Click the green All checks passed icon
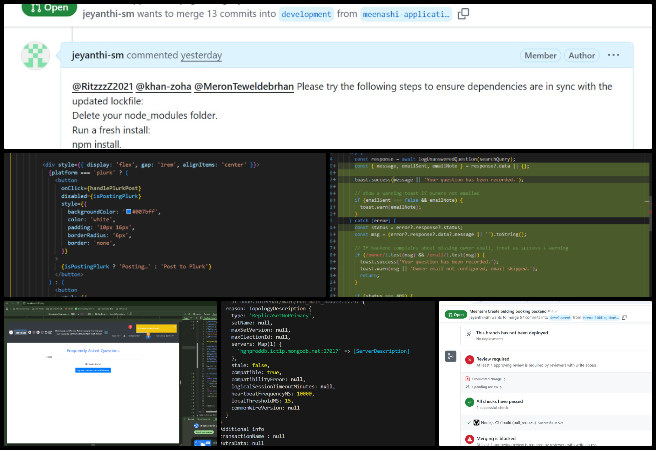The width and height of the screenshot is (656, 450). tap(468, 401)
